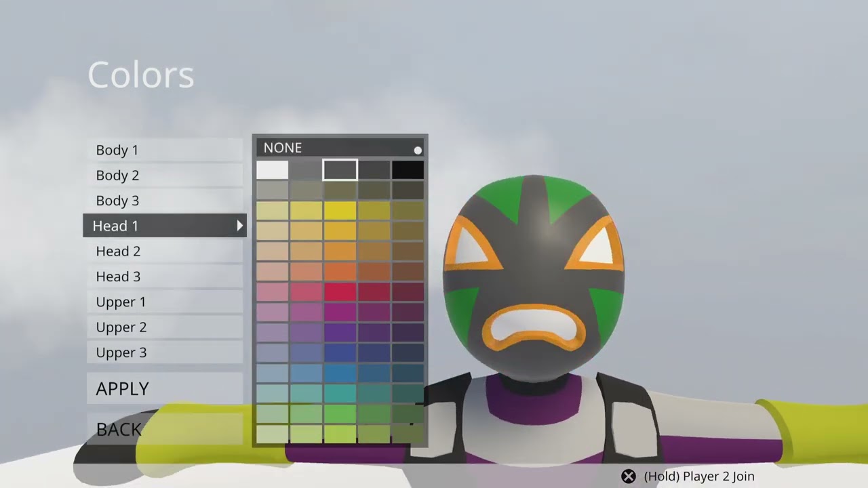
Task: Choose the NONE color option
Action: tap(340, 148)
